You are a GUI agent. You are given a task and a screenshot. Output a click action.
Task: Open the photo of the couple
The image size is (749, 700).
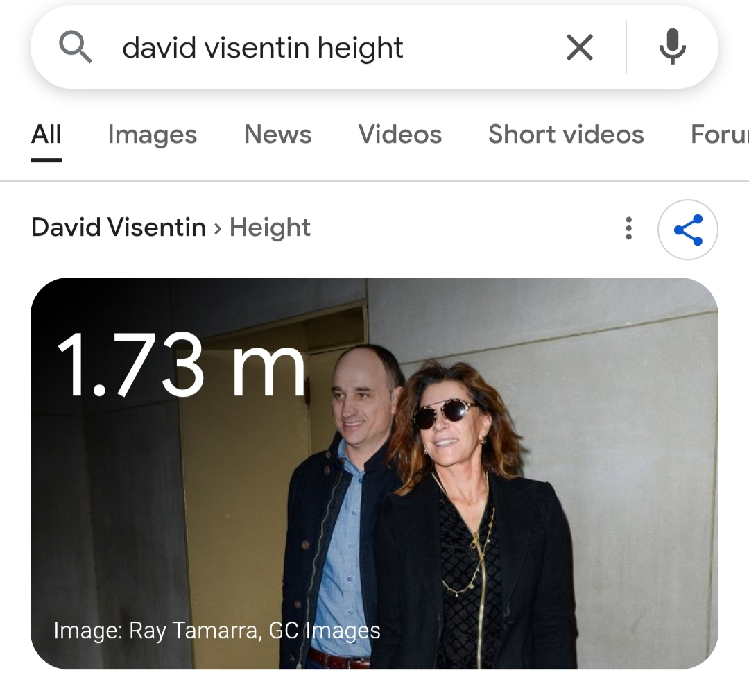pos(374,473)
